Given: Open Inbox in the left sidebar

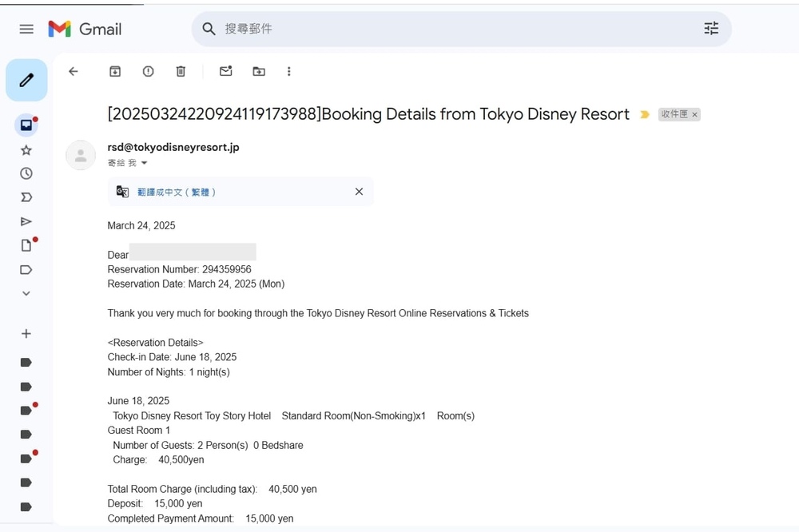Looking at the screenshot, I should [x=26, y=125].
